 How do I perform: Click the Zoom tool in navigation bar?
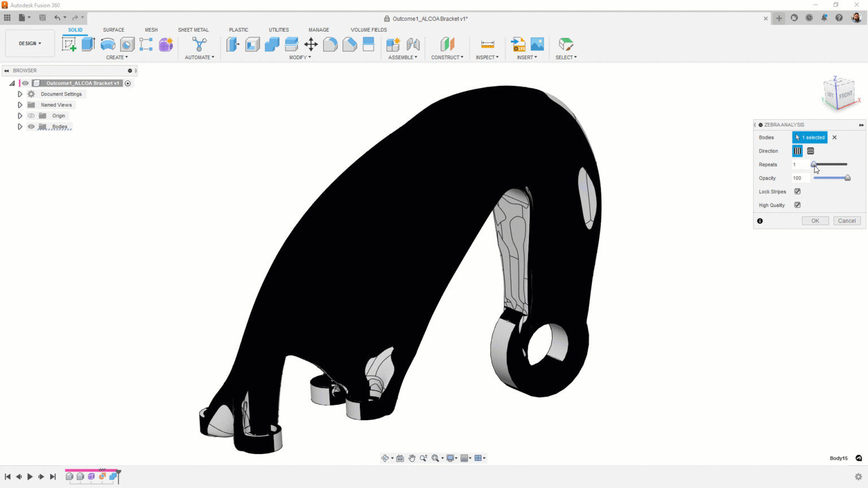(x=423, y=458)
